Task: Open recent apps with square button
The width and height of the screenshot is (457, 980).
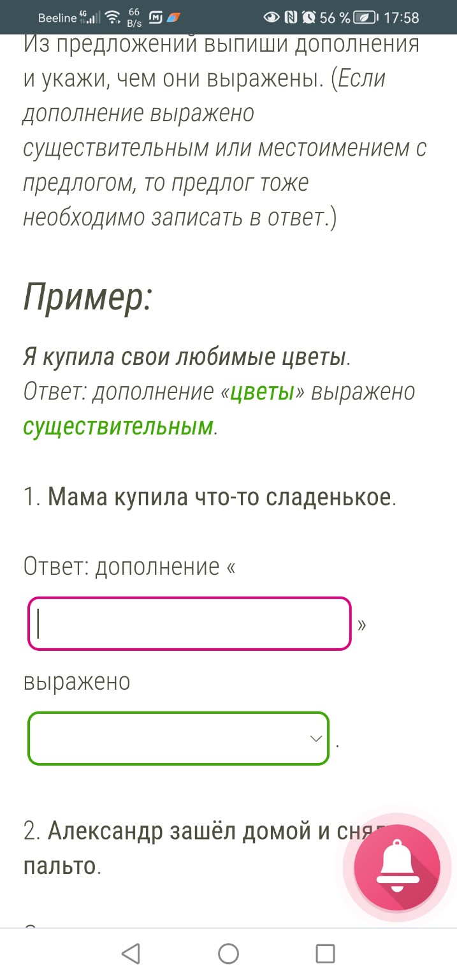Action: pyautogui.click(x=325, y=953)
